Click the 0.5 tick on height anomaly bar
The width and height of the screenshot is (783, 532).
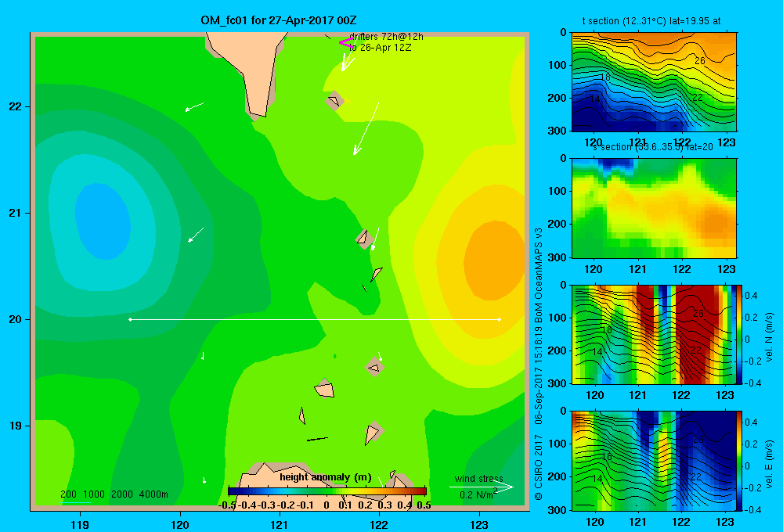(424, 505)
